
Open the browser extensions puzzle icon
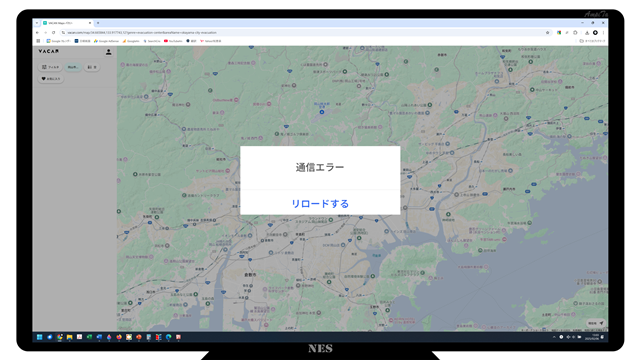coord(575,33)
